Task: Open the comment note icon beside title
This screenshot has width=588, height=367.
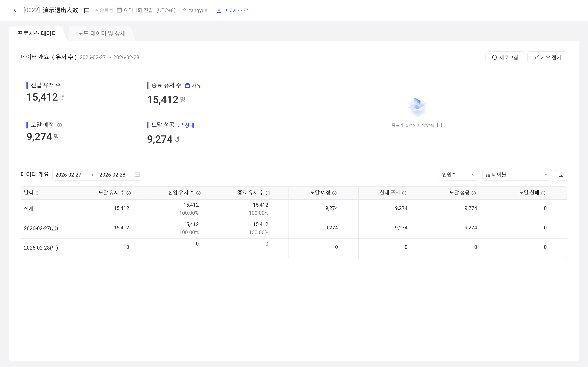Action: click(x=87, y=10)
